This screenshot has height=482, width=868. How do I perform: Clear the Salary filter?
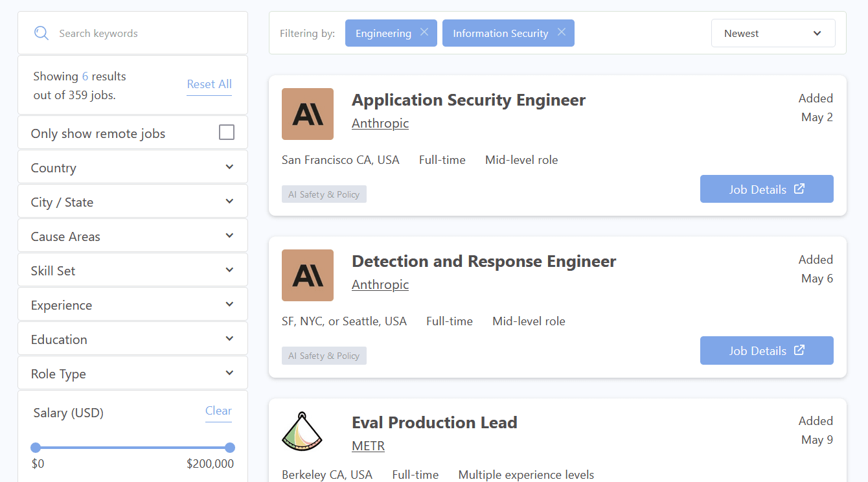[x=218, y=411]
